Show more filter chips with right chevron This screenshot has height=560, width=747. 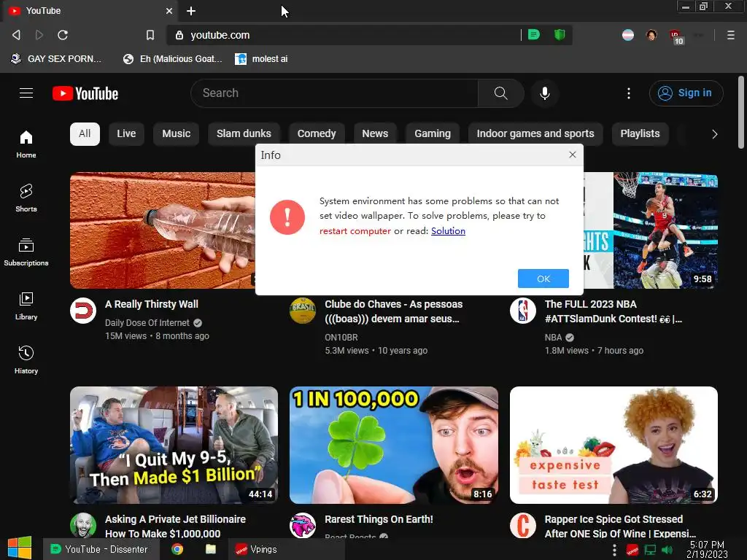coord(714,134)
